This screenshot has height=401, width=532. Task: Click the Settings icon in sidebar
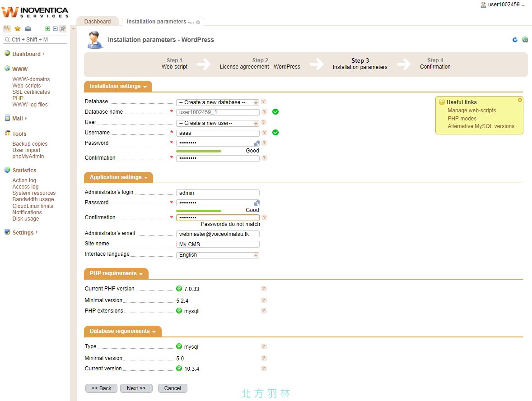coord(7,232)
